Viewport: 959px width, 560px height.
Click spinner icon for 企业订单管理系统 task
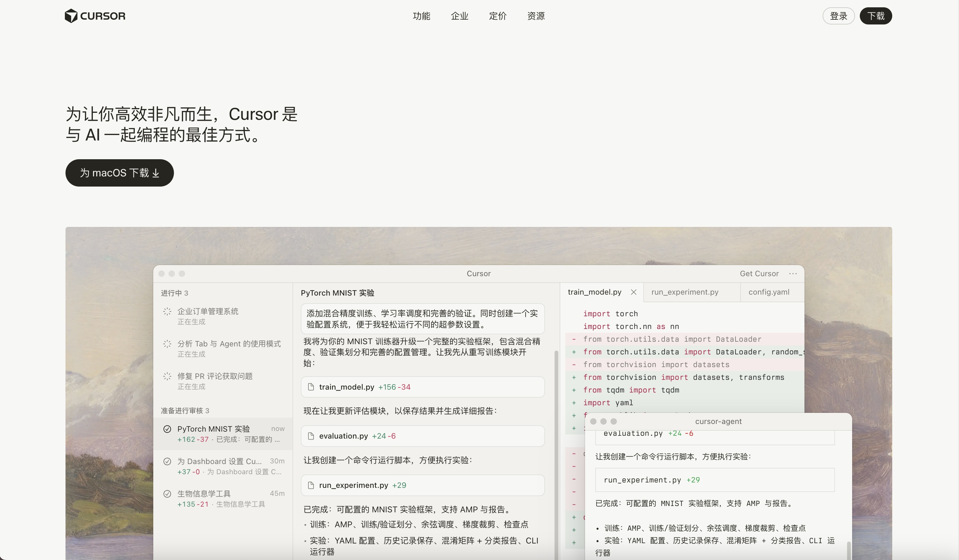(x=167, y=311)
